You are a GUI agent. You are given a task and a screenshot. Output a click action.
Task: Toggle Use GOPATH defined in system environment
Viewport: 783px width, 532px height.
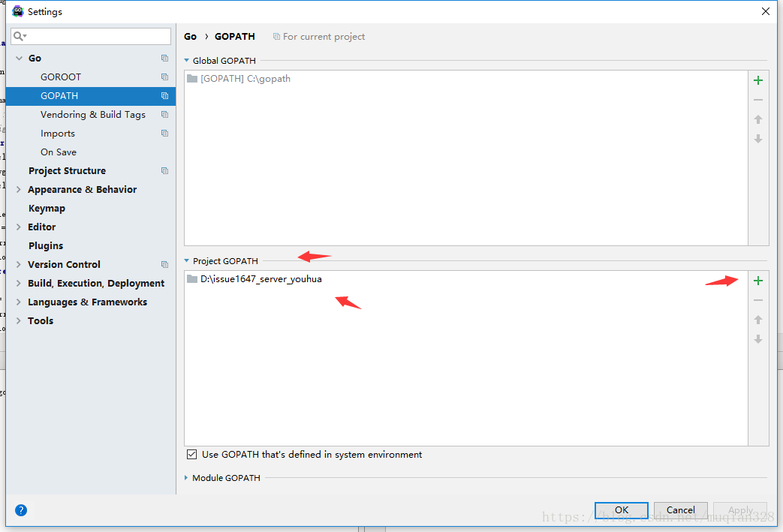[x=192, y=455]
